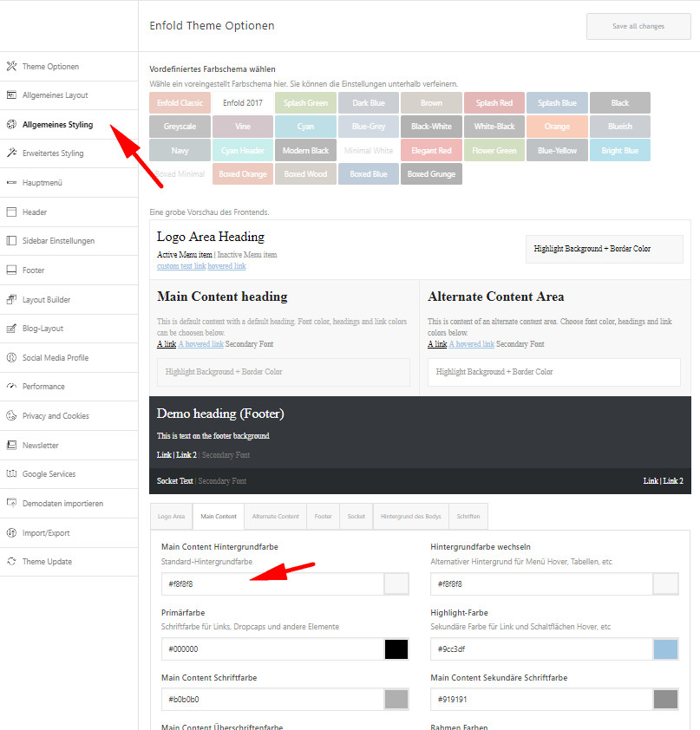Click the Main Content Hintergrundfarbe hex field
The image size is (700, 730).
pyautogui.click(x=272, y=583)
